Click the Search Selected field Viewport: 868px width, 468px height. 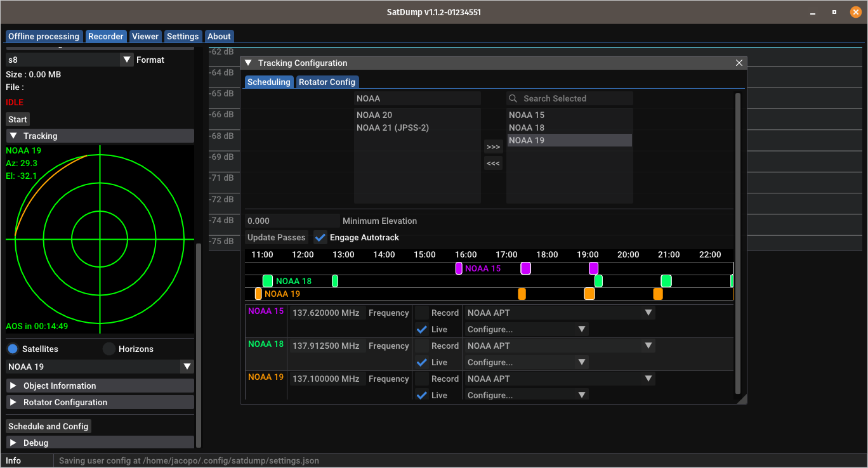coord(570,98)
